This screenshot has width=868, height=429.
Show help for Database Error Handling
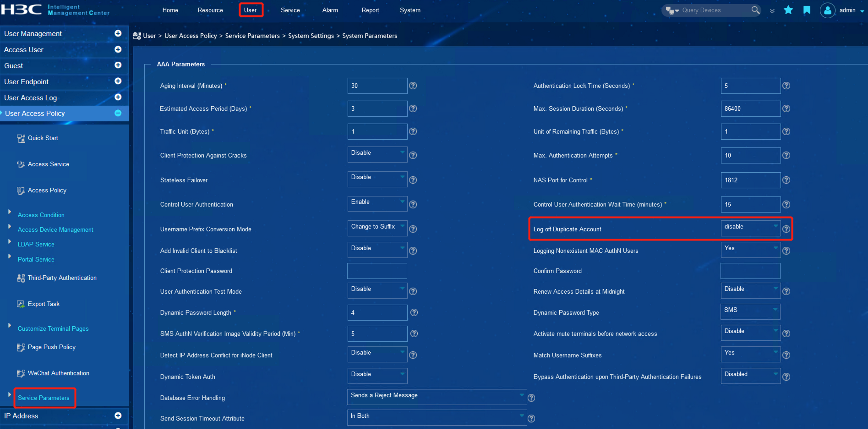coord(531,398)
